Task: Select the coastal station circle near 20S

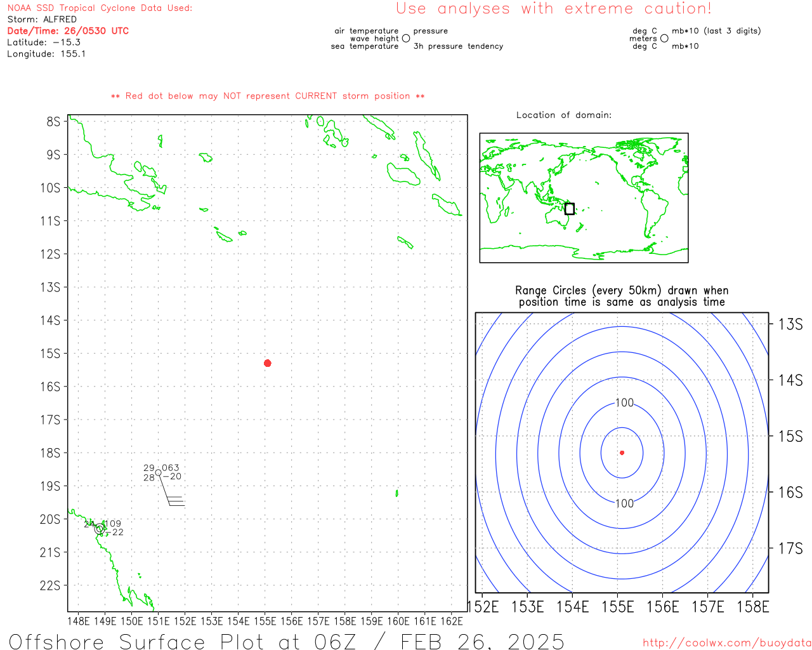Action: [x=100, y=529]
